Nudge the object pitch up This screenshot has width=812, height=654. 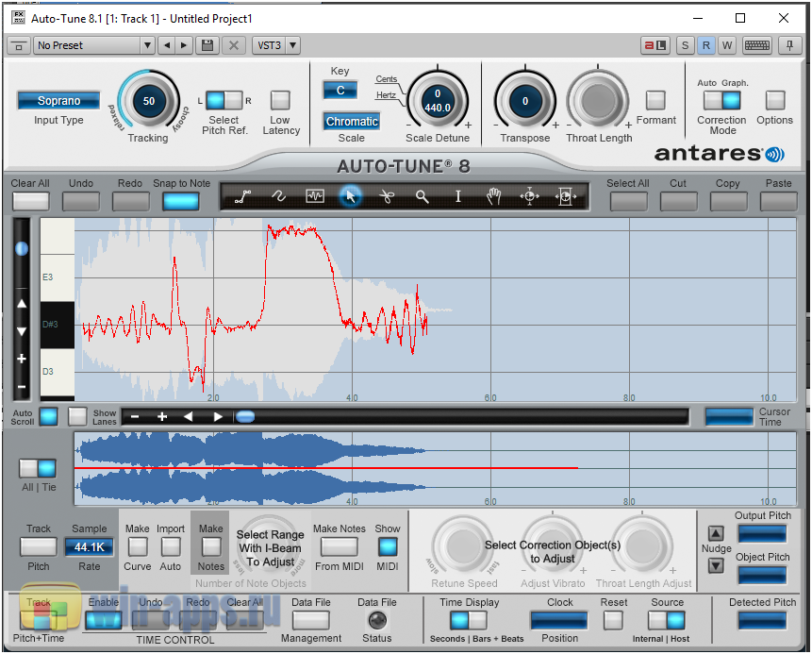(x=716, y=533)
